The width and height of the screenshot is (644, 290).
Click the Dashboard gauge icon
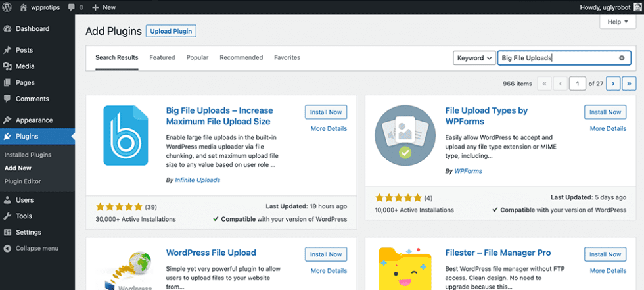pos(7,29)
